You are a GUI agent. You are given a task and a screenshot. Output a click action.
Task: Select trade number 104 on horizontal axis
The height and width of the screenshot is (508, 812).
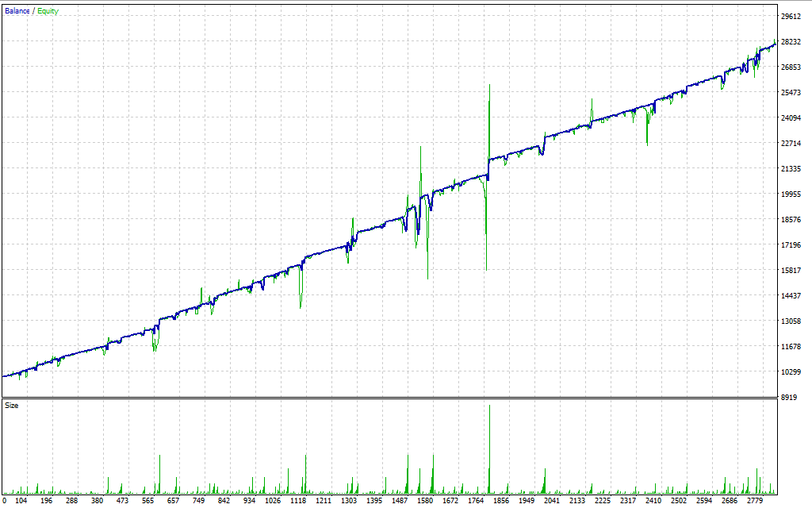(x=21, y=502)
